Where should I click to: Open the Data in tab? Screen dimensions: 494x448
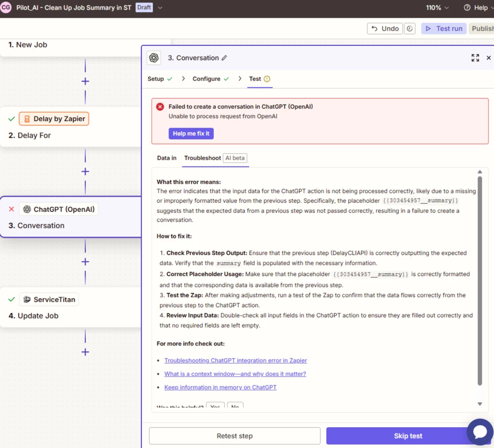[167, 158]
